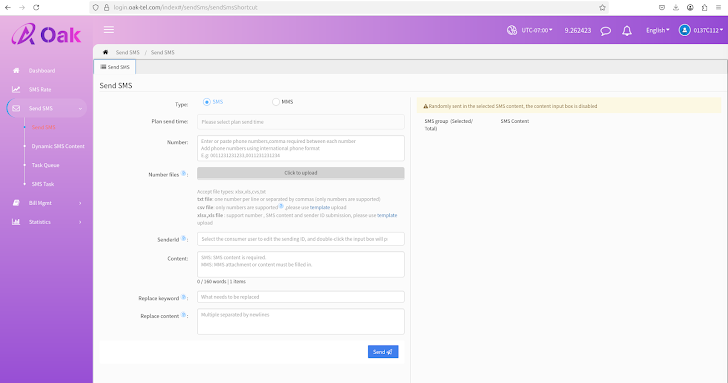Select the SMS type radio button

click(x=207, y=102)
